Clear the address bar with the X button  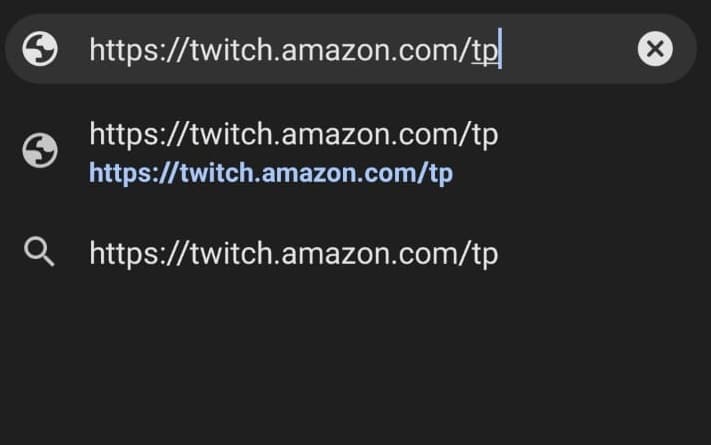tap(655, 49)
